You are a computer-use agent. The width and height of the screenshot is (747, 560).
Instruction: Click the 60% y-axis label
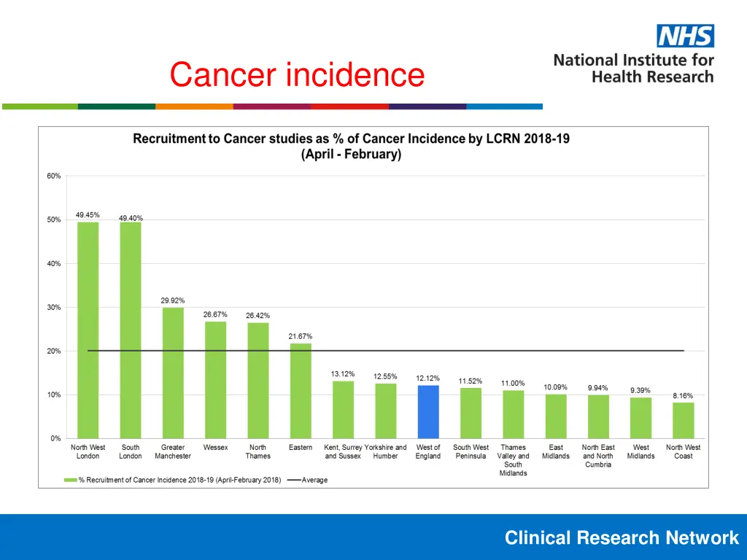pyautogui.click(x=55, y=176)
